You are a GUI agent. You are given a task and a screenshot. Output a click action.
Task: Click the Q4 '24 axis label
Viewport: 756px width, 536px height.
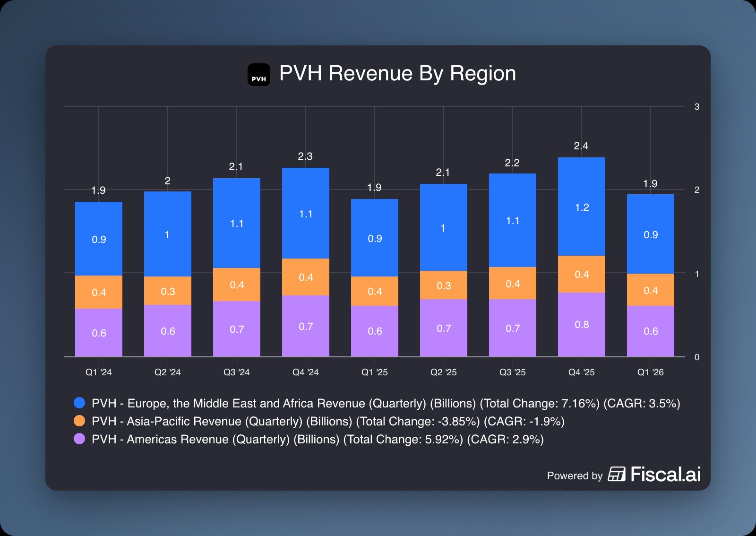(x=306, y=372)
